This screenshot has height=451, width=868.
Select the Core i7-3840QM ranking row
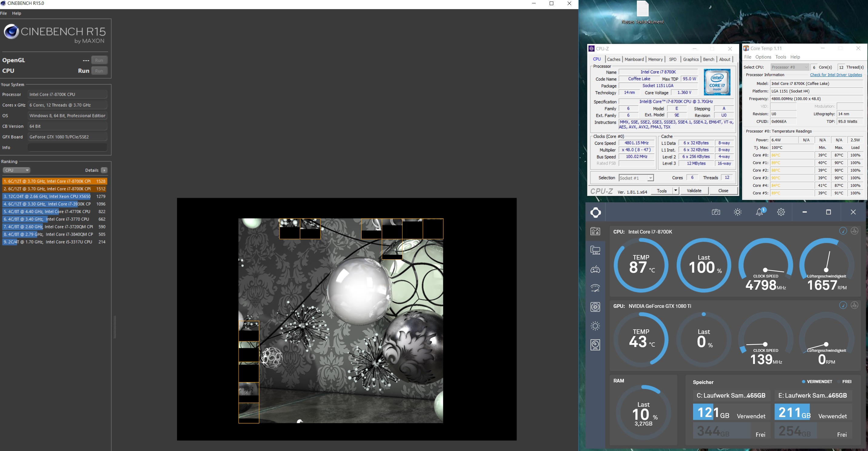(55, 234)
